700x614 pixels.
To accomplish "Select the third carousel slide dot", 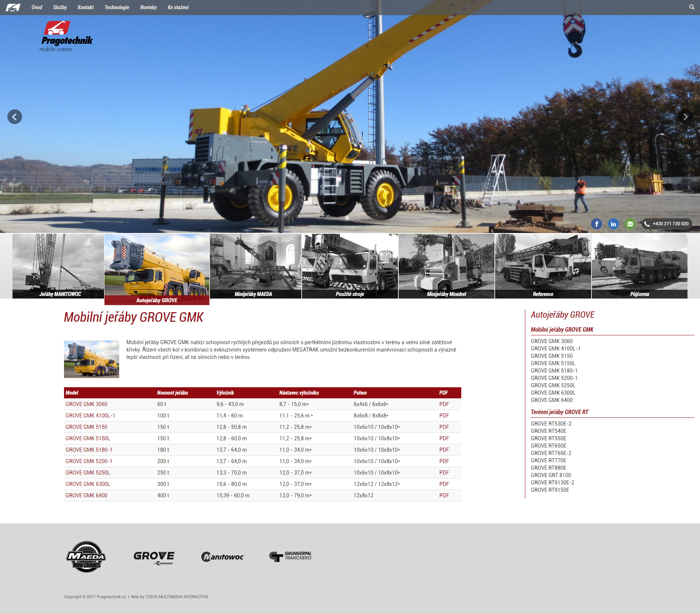I will pyautogui.click(x=353, y=218).
